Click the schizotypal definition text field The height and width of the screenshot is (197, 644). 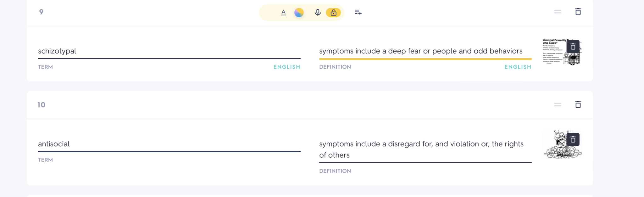(x=425, y=51)
